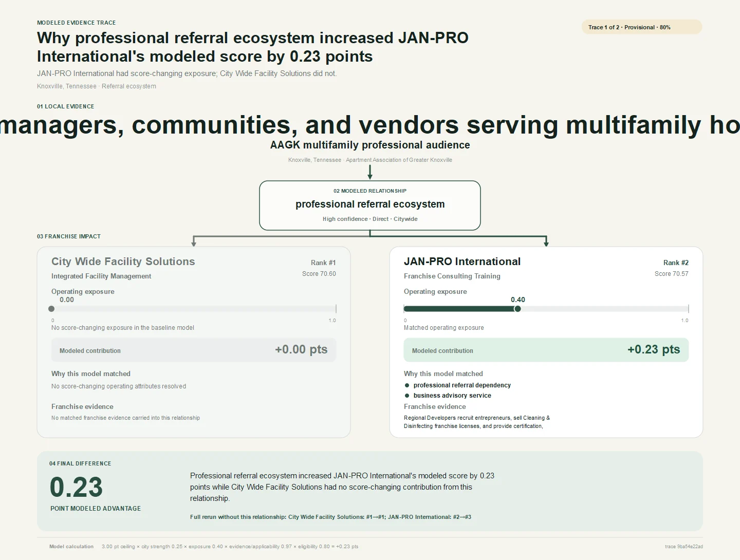Click the Apartment Association of Greater Knoxville line
This screenshot has height=560, width=740.
(370, 160)
